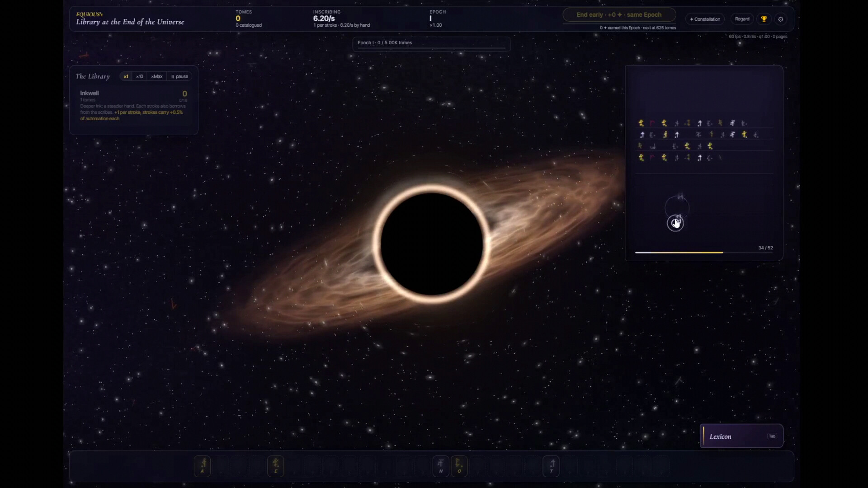Open the trophy achievements icon
Viewport: 868px width, 488px height.
764,19
